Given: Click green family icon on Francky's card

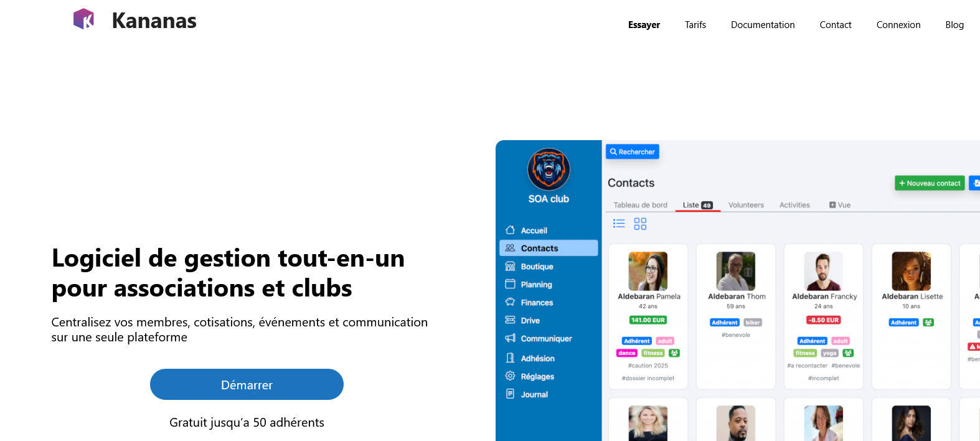Looking at the screenshot, I should (x=848, y=353).
